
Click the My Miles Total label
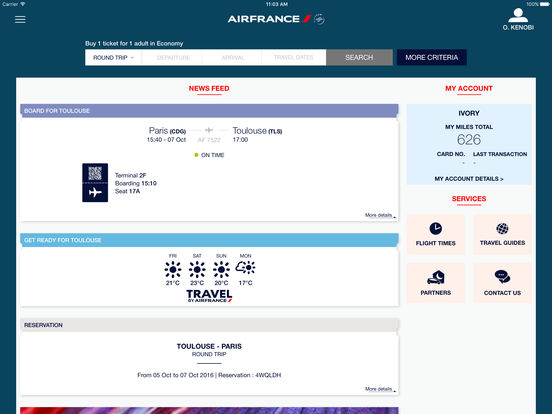tap(469, 127)
